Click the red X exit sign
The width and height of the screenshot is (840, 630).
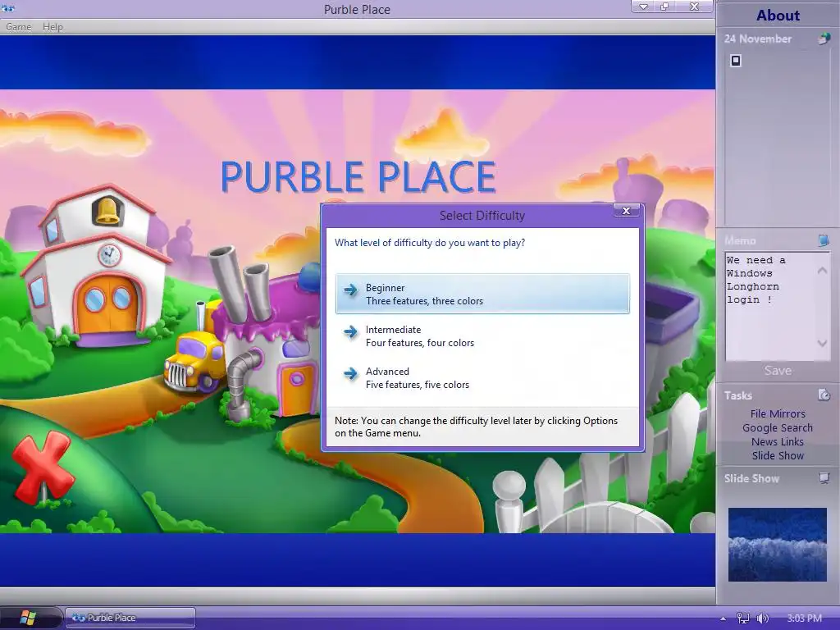(x=43, y=466)
